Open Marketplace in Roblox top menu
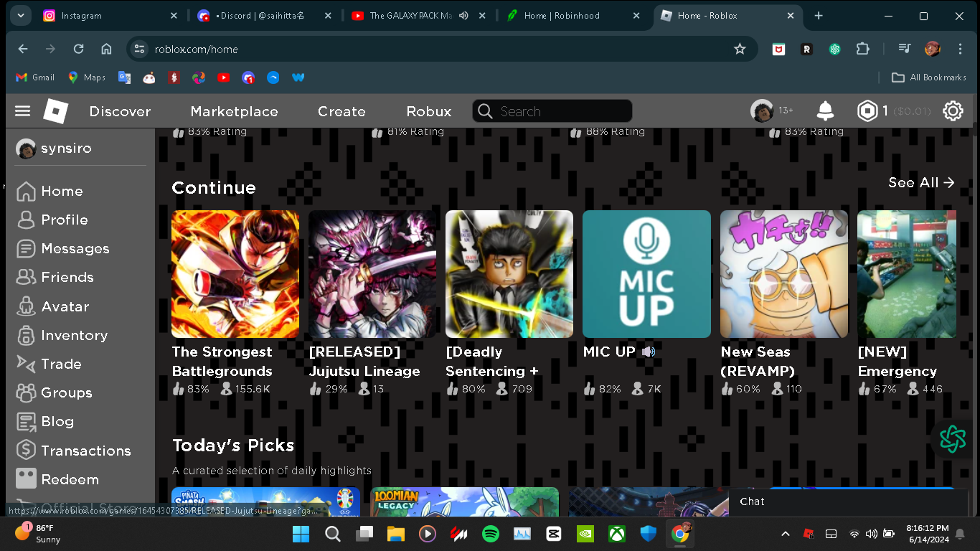This screenshot has width=980, height=551. click(234, 111)
